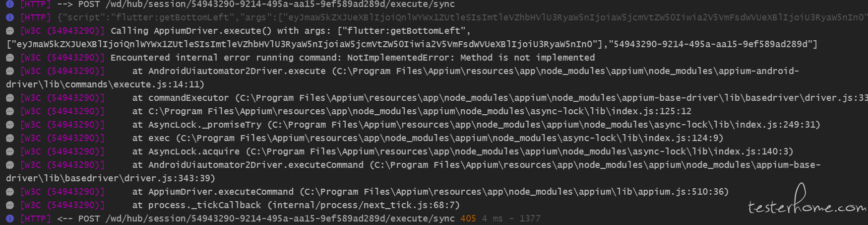Click the debug icon beside the commandExecutor stack line

[9, 98]
